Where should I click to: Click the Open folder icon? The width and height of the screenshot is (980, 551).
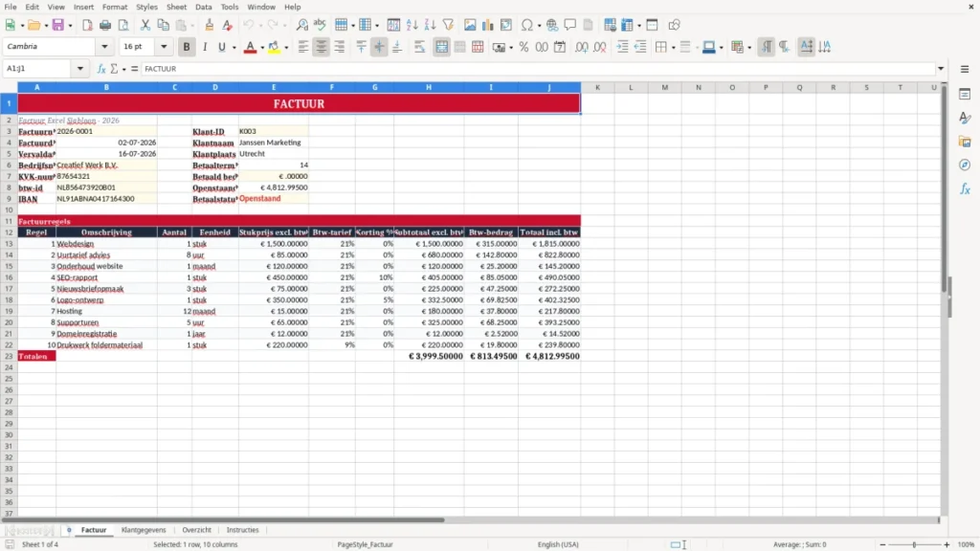click(33, 25)
